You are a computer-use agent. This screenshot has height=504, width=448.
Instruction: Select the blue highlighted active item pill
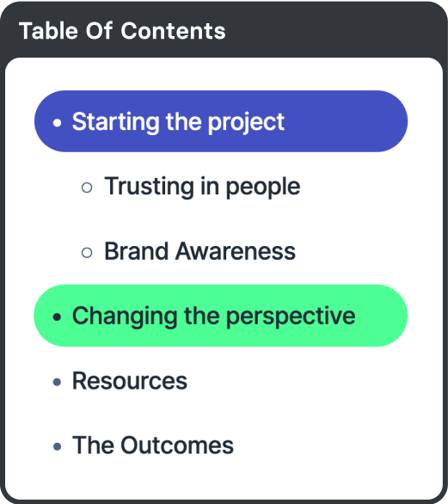pyautogui.click(x=221, y=121)
